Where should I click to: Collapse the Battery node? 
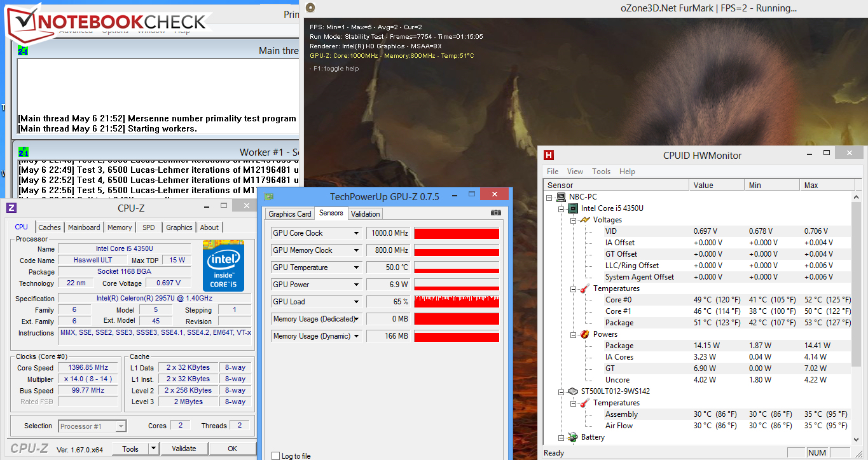[x=561, y=437]
